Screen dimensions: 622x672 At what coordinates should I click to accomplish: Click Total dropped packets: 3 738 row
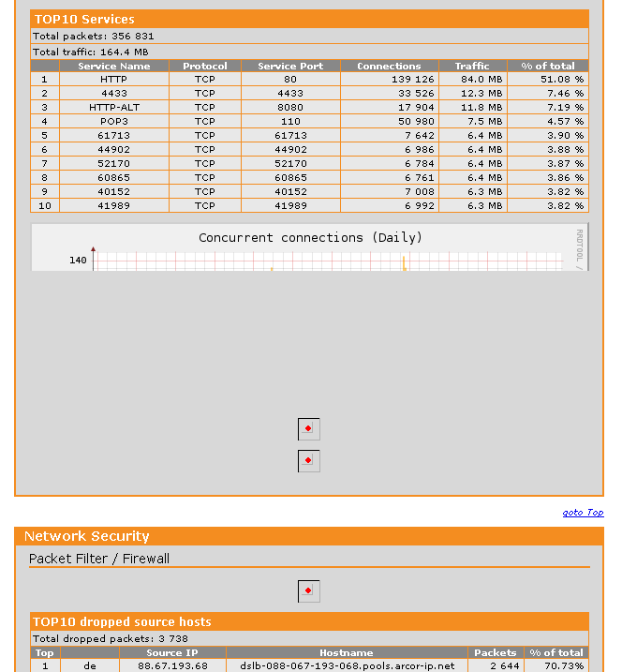(310, 638)
